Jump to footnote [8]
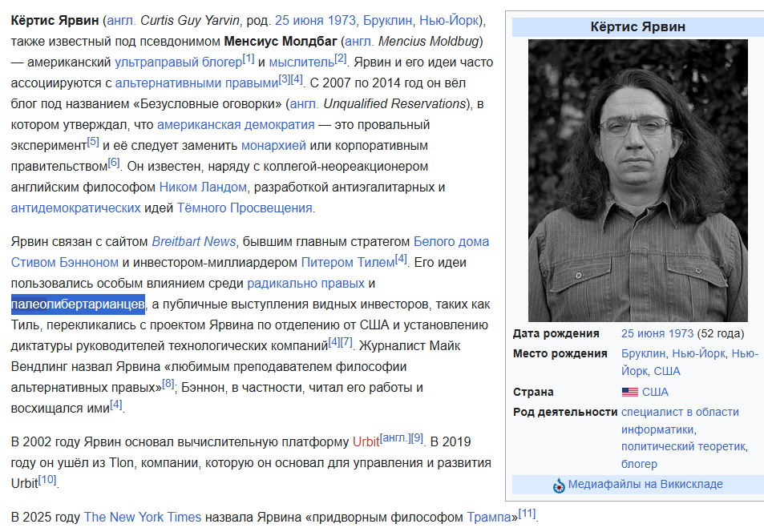764x532 pixels. pos(168,384)
